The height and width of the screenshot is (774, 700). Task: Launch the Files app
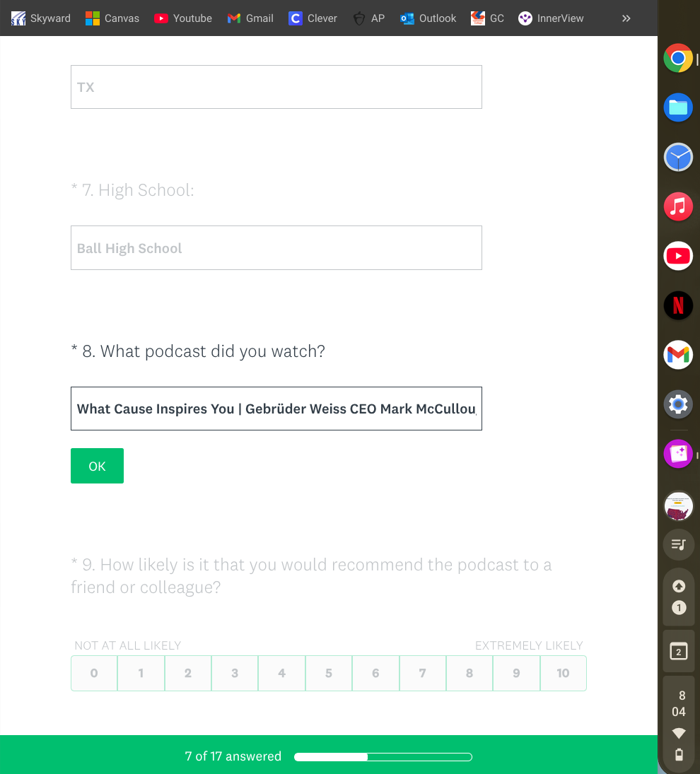pyautogui.click(x=678, y=107)
